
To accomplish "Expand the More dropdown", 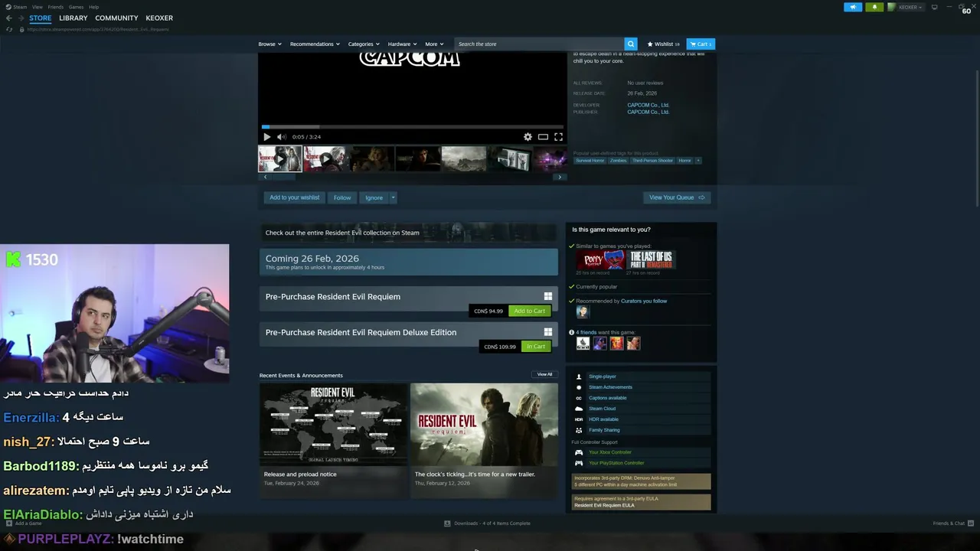I will (434, 44).
